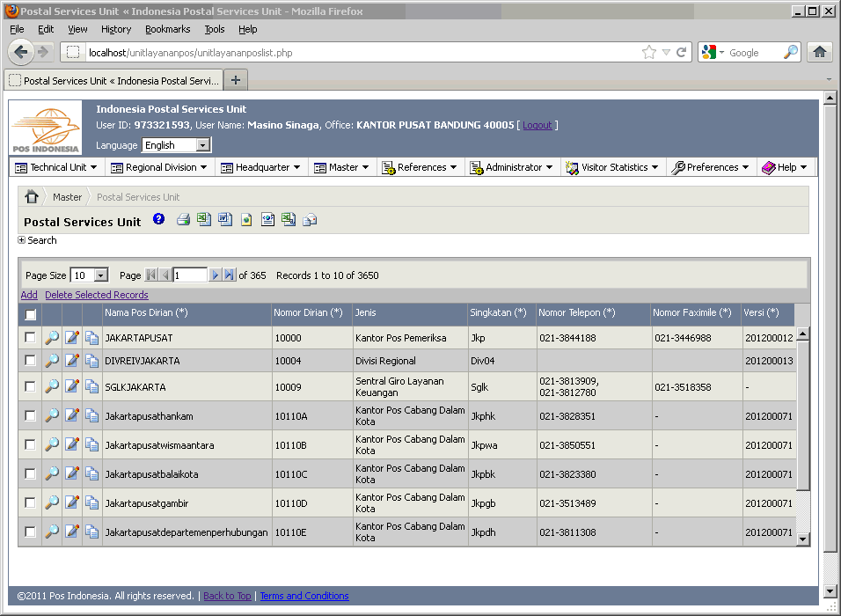Go to the last page of records
841x616 pixels.
click(230, 275)
